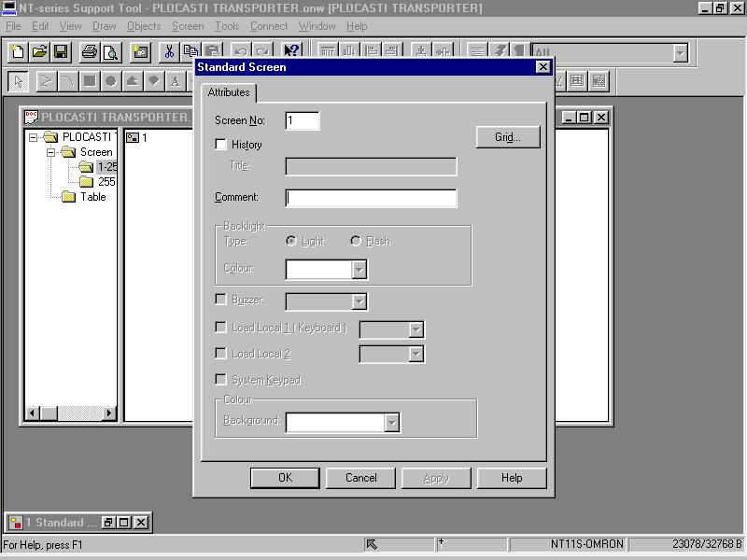Select the Attributes tab
This screenshot has width=747, height=560.
click(x=229, y=92)
